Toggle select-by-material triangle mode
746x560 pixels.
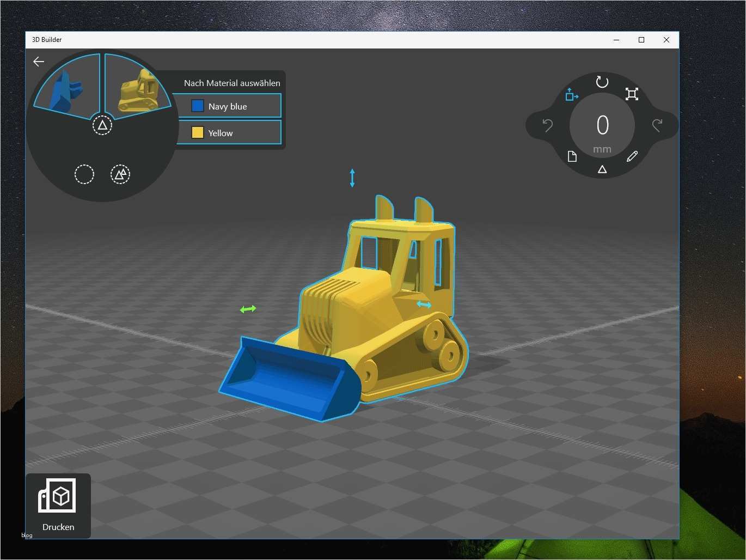[102, 125]
